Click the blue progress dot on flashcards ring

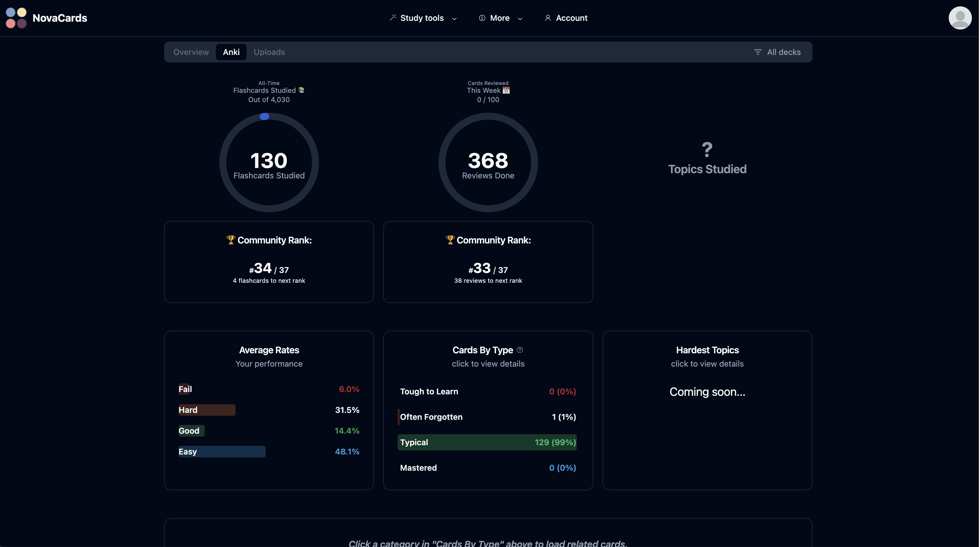tap(265, 117)
